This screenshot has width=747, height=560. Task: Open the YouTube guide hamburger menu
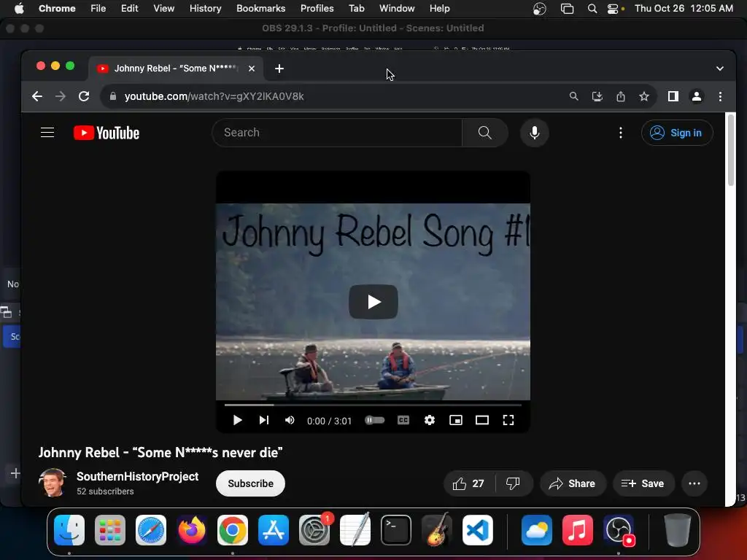click(x=47, y=133)
